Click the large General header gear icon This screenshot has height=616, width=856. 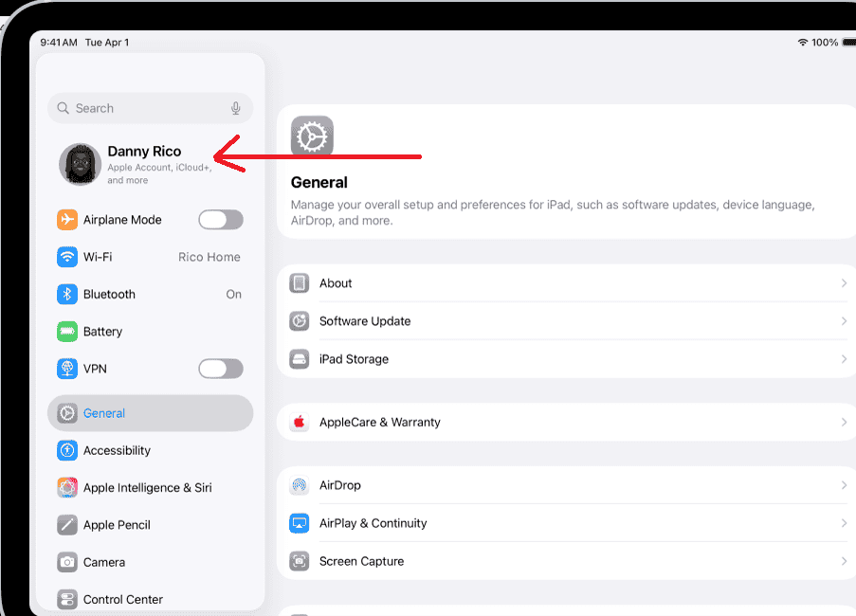[x=312, y=136]
